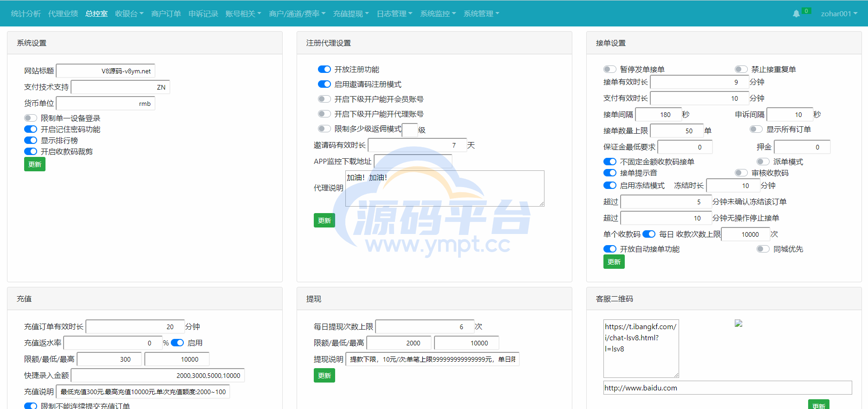Enable 审核收款码 switch
868x409 pixels.
pos(741,173)
